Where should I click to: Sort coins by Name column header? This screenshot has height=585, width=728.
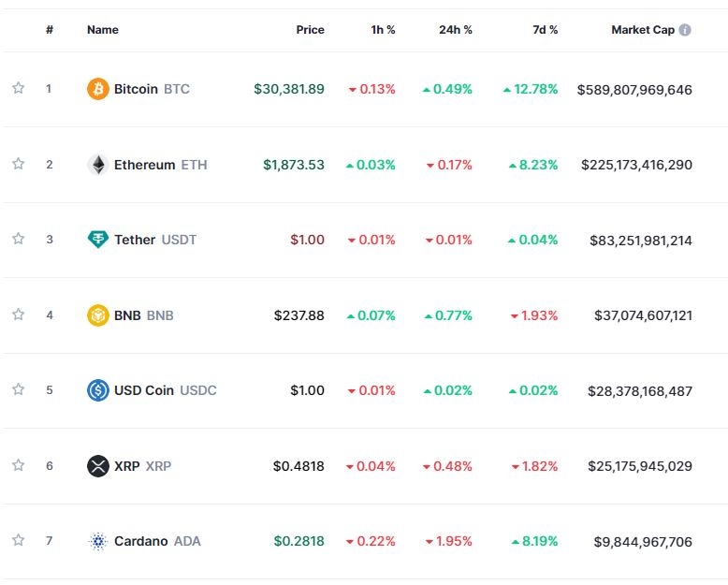click(103, 30)
